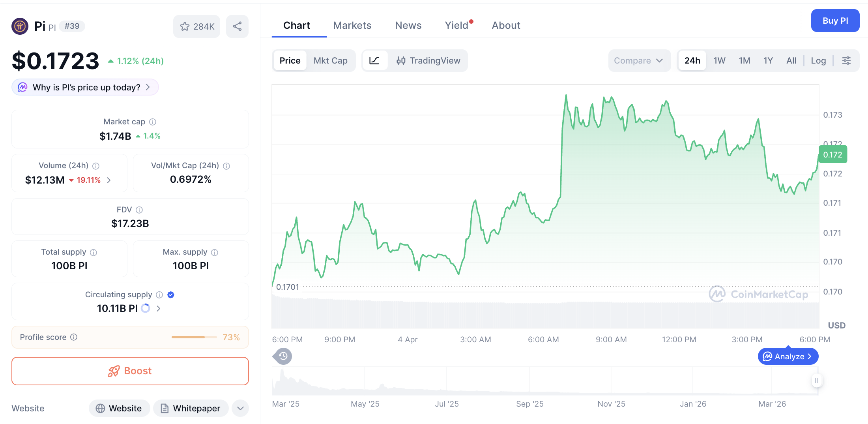Add Pi to watchlist via star icon

(185, 26)
